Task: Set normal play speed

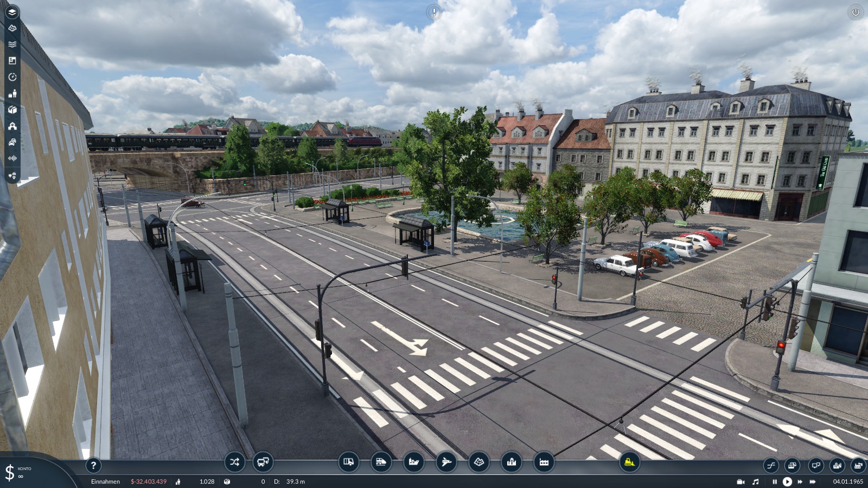Action: (x=787, y=481)
